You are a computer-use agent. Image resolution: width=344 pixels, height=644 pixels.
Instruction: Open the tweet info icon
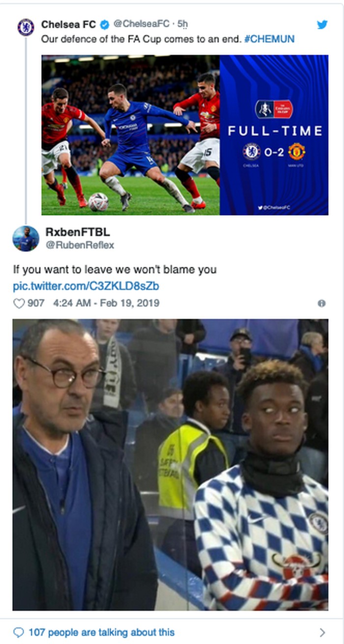[x=321, y=304]
